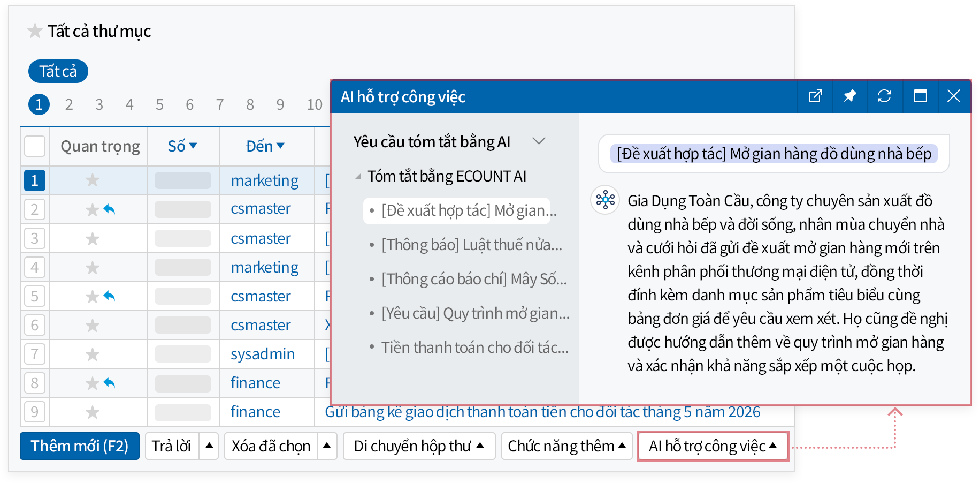980x483 pixels.
Task: Go to page 7
Action: pyautogui.click(x=220, y=104)
